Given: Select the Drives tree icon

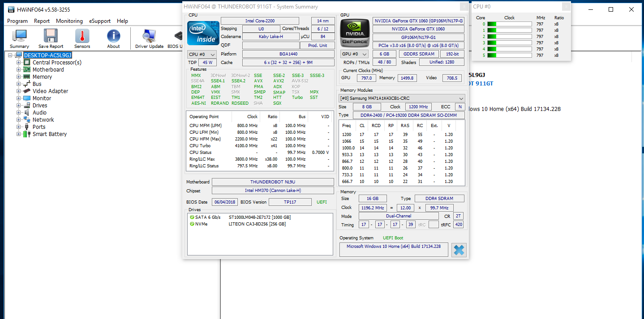Looking at the screenshot, I should click(x=27, y=105).
